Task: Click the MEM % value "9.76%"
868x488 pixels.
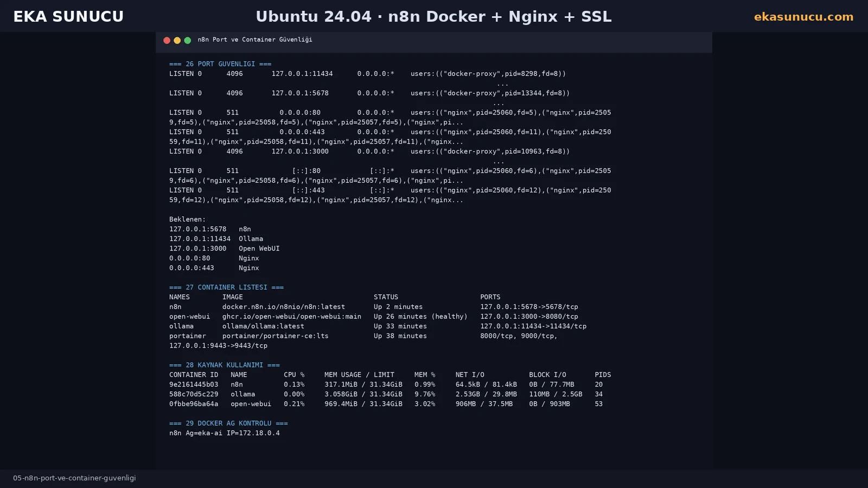Action: tap(425, 395)
